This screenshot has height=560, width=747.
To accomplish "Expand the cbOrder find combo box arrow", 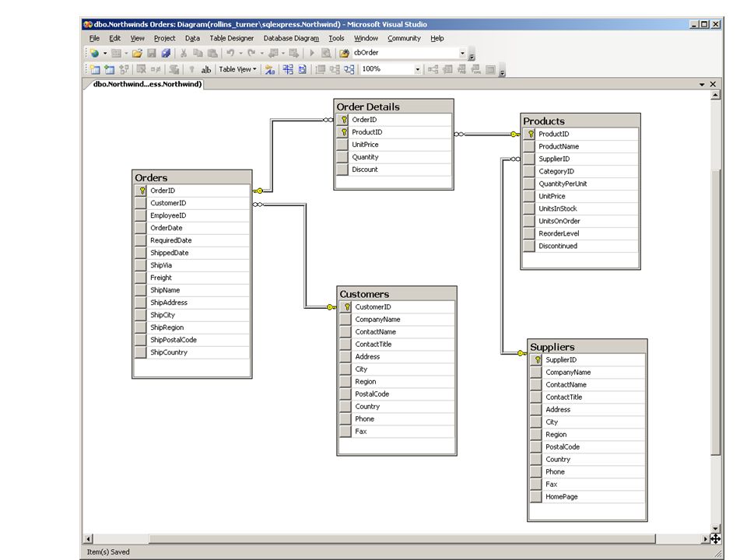I will coord(462,54).
